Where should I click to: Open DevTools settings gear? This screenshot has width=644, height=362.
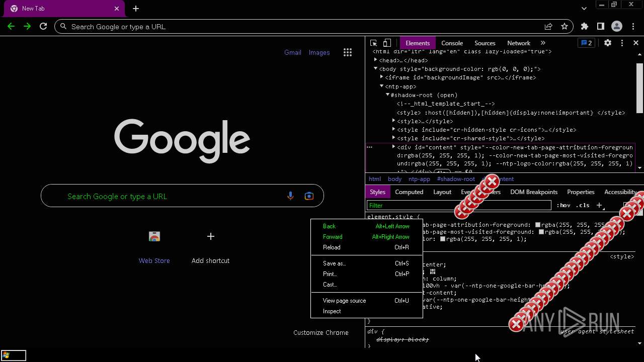coord(608,43)
